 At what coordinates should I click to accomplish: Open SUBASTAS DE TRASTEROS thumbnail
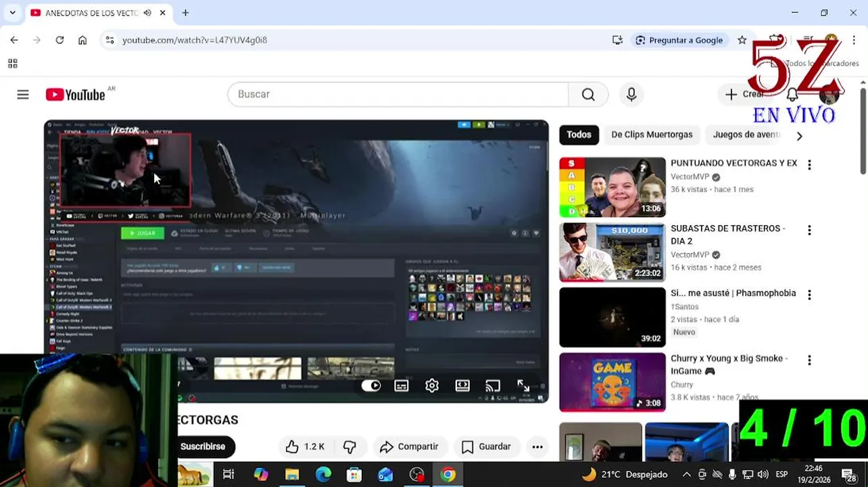[x=612, y=252]
